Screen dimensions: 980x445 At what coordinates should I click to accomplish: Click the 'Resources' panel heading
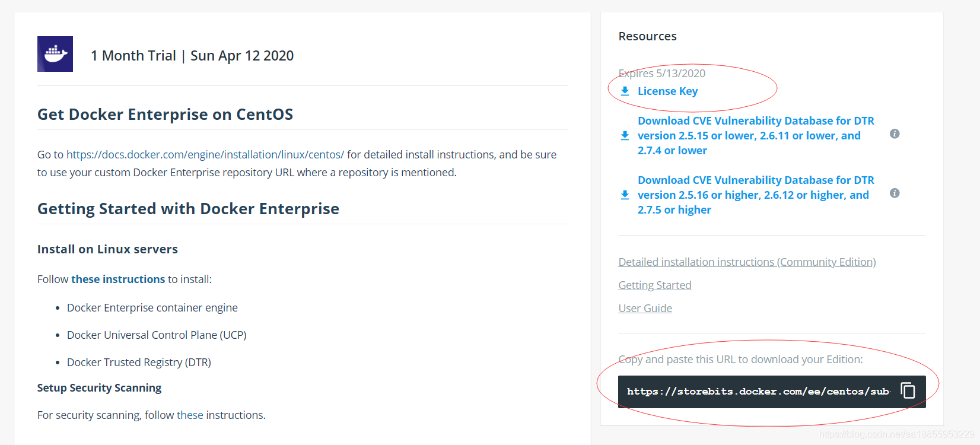tap(647, 36)
